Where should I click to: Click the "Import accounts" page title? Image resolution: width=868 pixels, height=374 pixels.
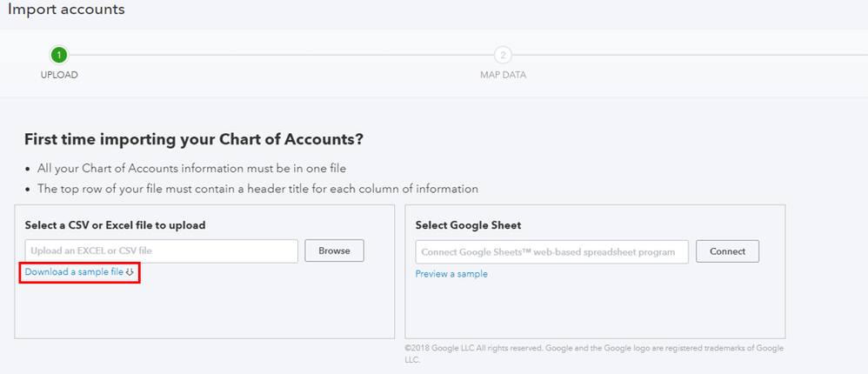66,10
